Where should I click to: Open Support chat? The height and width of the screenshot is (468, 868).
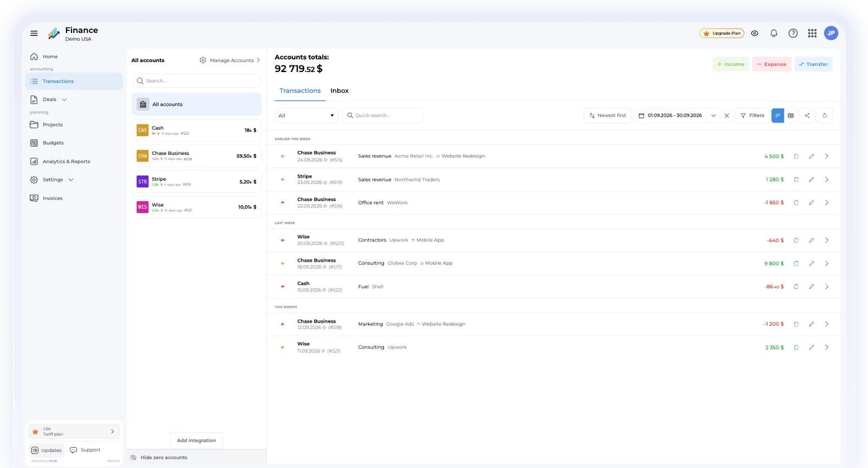click(x=85, y=450)
